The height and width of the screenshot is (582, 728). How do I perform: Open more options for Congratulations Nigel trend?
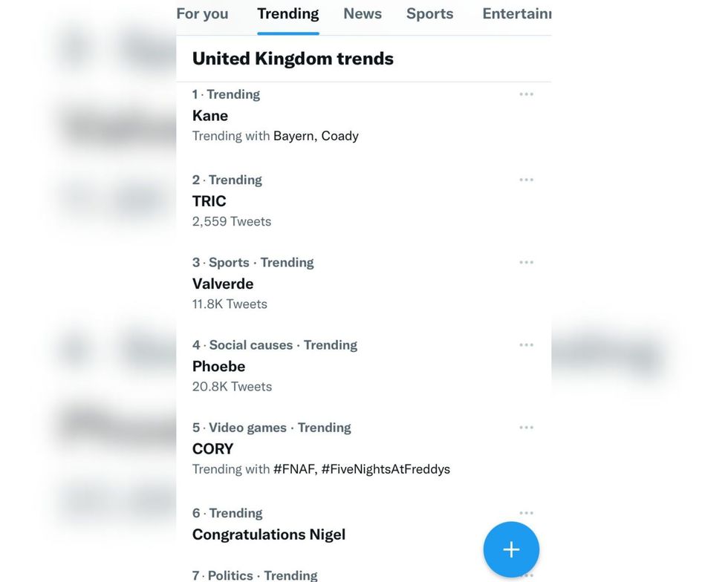526,513
